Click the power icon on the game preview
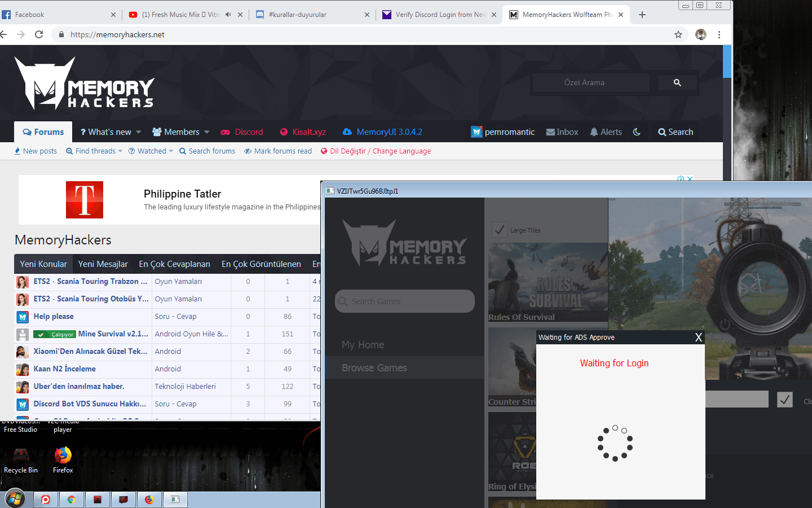Screen dimensions: 812x508 click(x=725, y=324)
